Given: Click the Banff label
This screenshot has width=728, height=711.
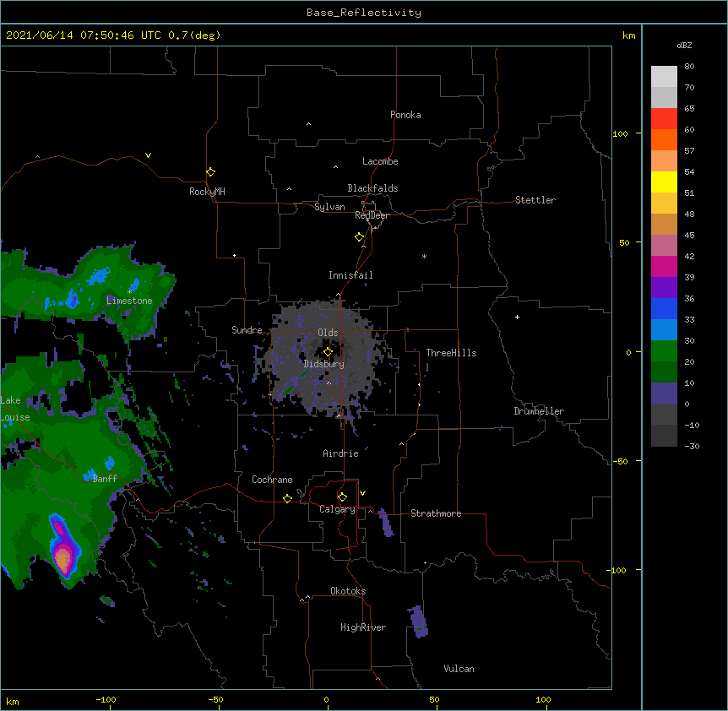Looking at the screenshot, I should [x=105, y=479].
